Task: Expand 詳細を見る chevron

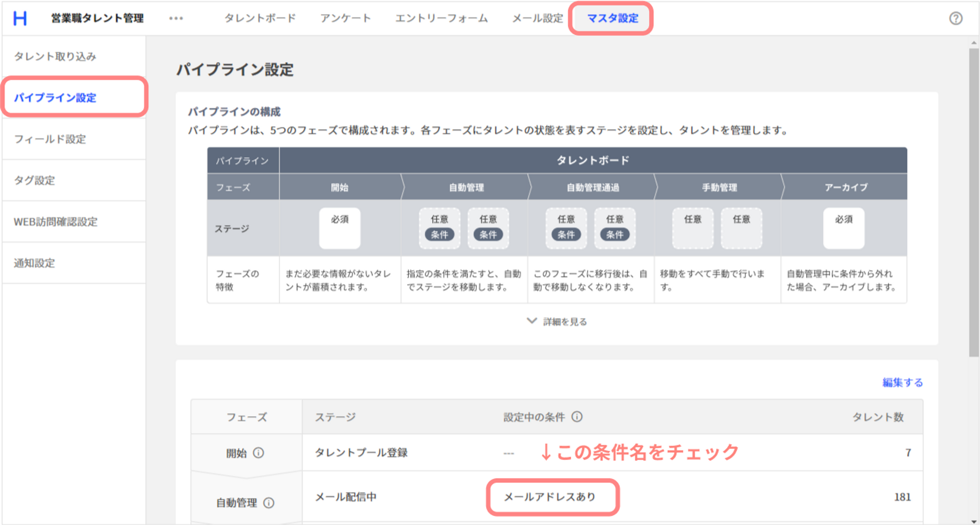Action: (x=532, y=321)
